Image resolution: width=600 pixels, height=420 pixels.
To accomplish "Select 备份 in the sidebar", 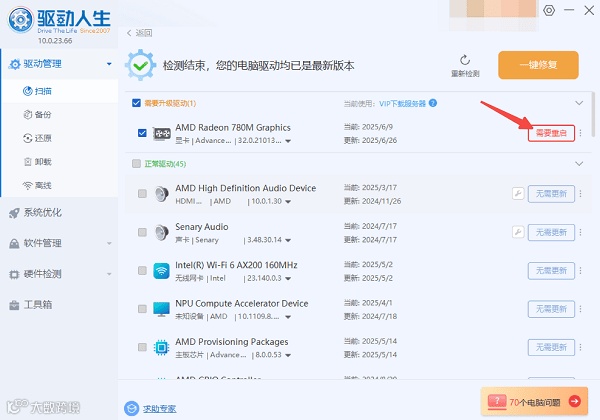I will (60, 115).
